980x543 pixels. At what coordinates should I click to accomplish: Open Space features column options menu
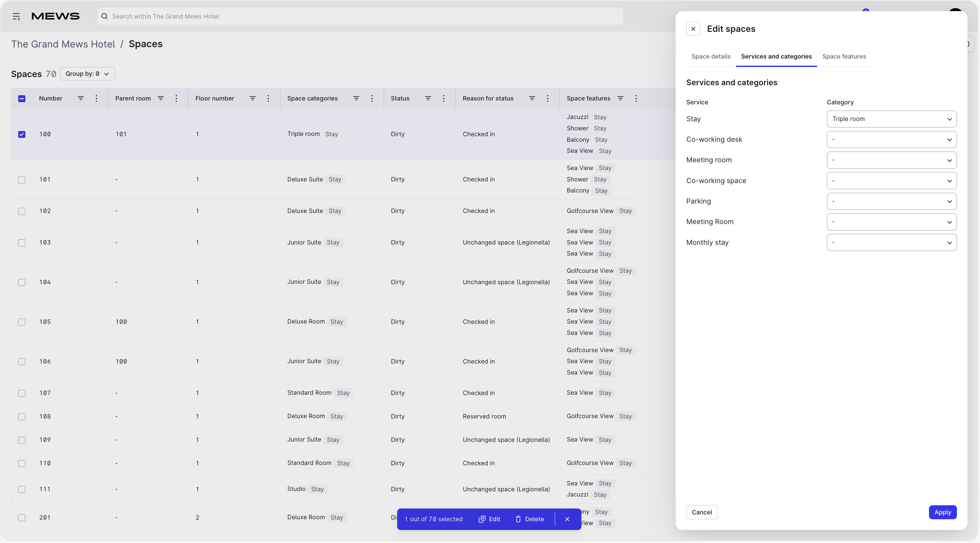click(x=636, y=98)
